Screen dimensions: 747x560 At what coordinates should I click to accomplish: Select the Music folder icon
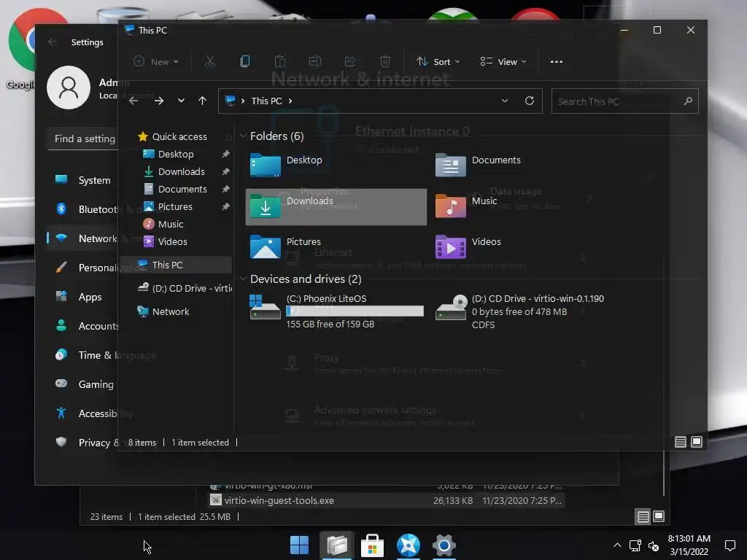[x=451, y=206]
